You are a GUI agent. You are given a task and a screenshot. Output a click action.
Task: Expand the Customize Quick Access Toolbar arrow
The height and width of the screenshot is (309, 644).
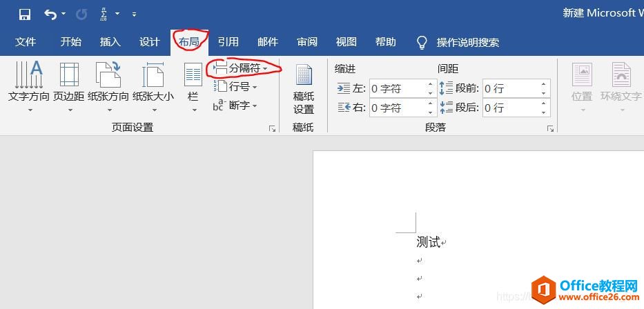click(134, 14)
